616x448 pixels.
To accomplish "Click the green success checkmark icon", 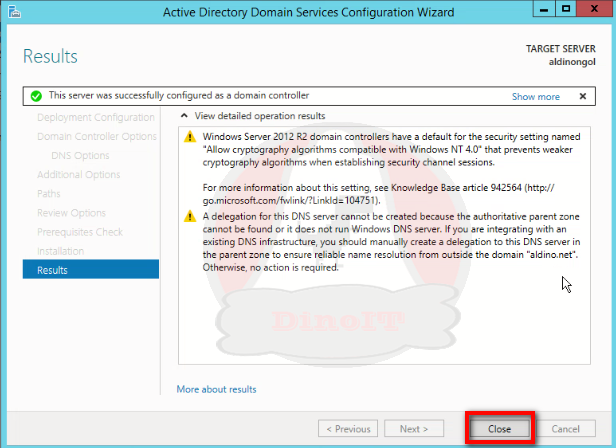I will pos(36,96).
